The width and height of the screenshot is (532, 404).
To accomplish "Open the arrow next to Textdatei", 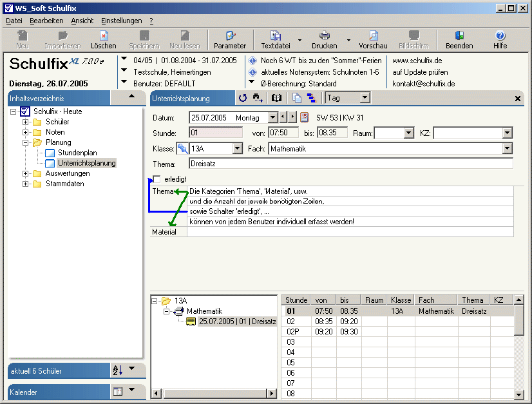I will (x=300, y=40).
